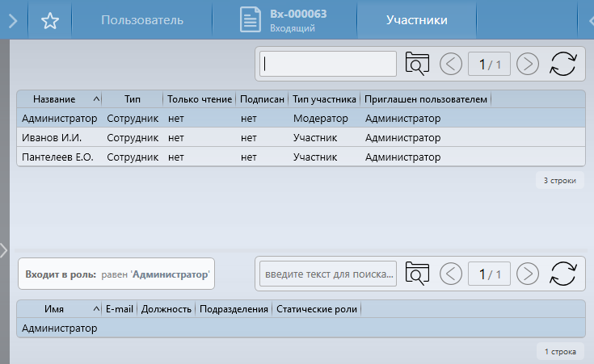
Task: Refresh the participants list
Action: click(562, 64)
